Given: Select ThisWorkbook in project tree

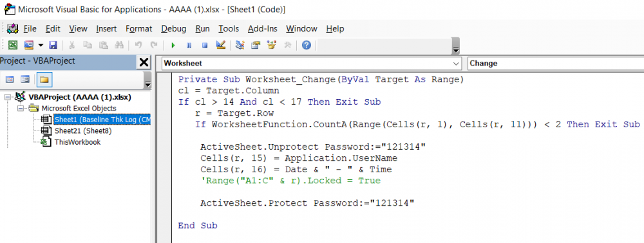Looking at the screenshot, I should (77, 142).
